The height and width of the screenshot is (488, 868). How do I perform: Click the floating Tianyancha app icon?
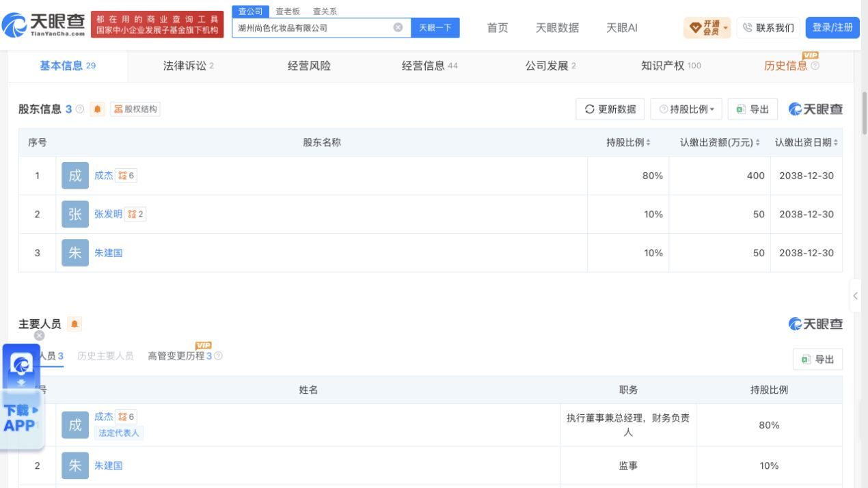(21, 365)
